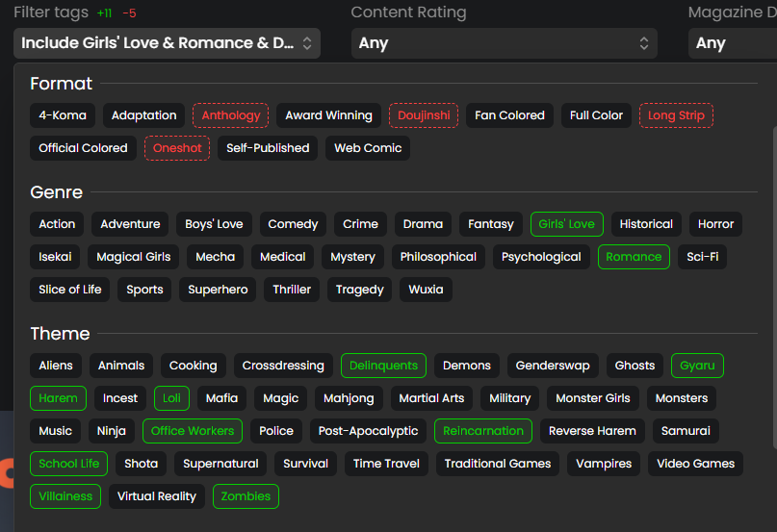Select the Thriller genre tag
The width and height of the screenshot is (777, 532).
coord(292,290)
